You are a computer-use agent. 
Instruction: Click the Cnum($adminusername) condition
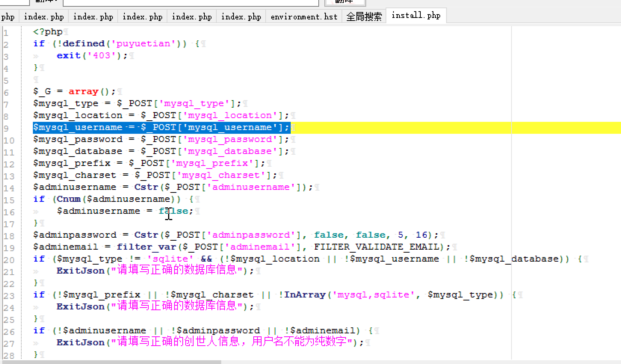[x=116, y=199]
